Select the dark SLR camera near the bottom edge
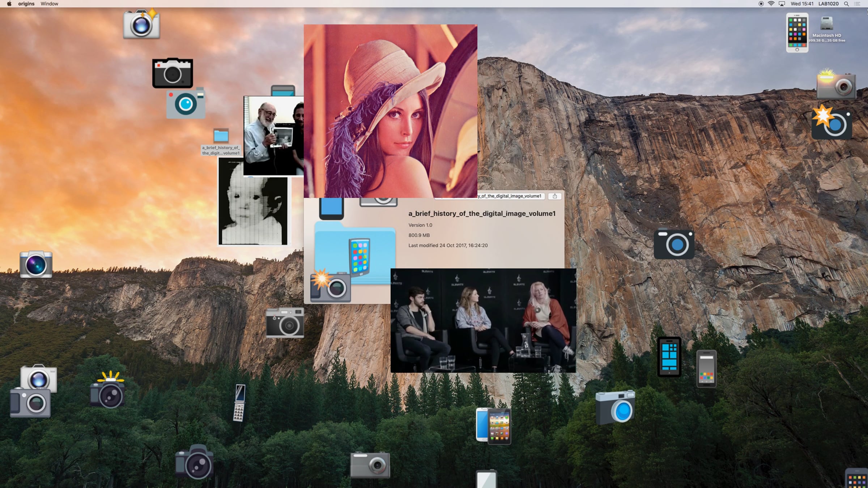The image size is (868, 488). click(x=195, y=462)
